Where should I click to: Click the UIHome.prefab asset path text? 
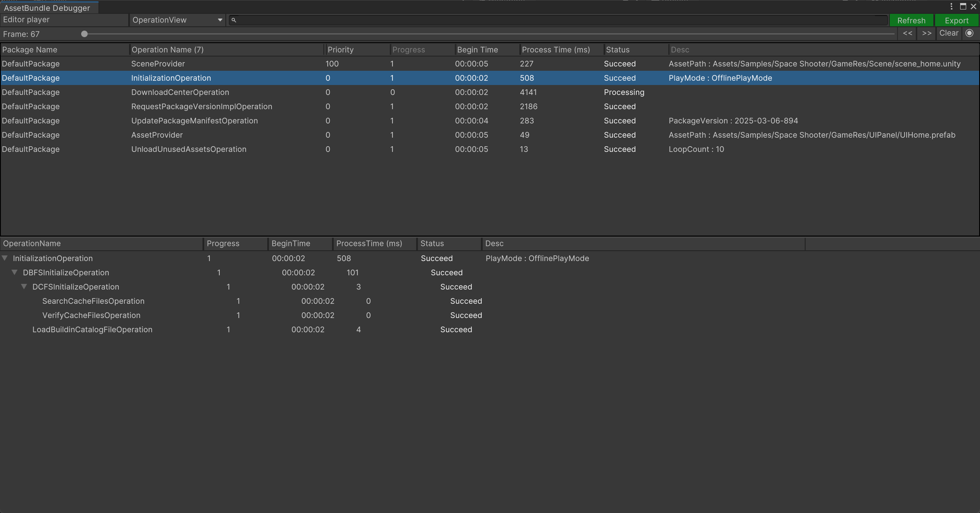coord(812,135)
